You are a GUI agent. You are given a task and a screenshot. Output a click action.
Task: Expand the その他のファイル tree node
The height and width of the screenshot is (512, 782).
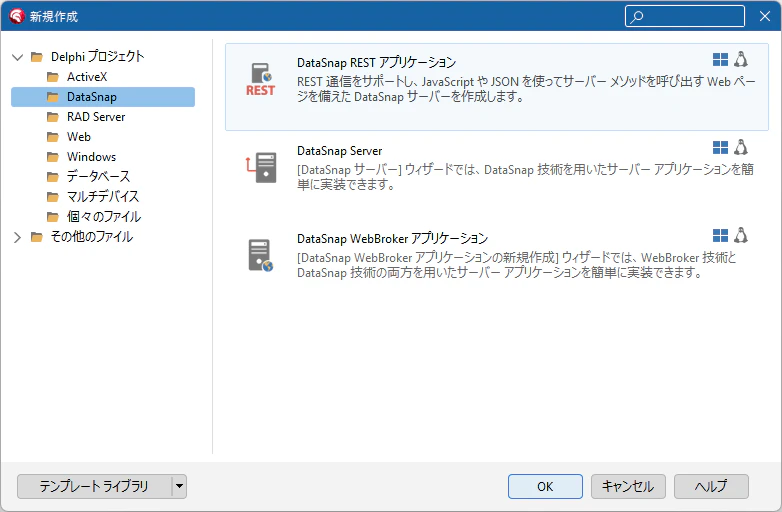pyautogui.click(x=17, y=237)
